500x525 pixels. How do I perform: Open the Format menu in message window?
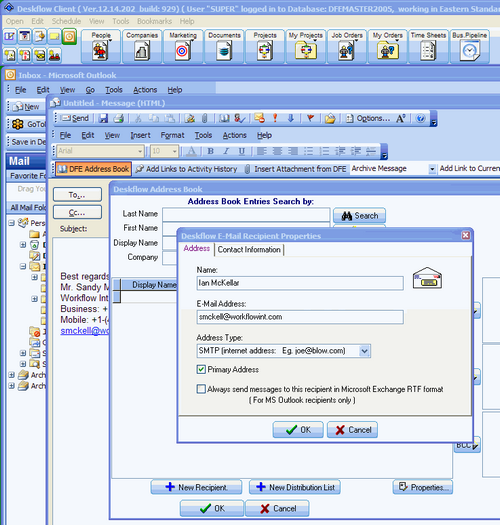(172, 135)
